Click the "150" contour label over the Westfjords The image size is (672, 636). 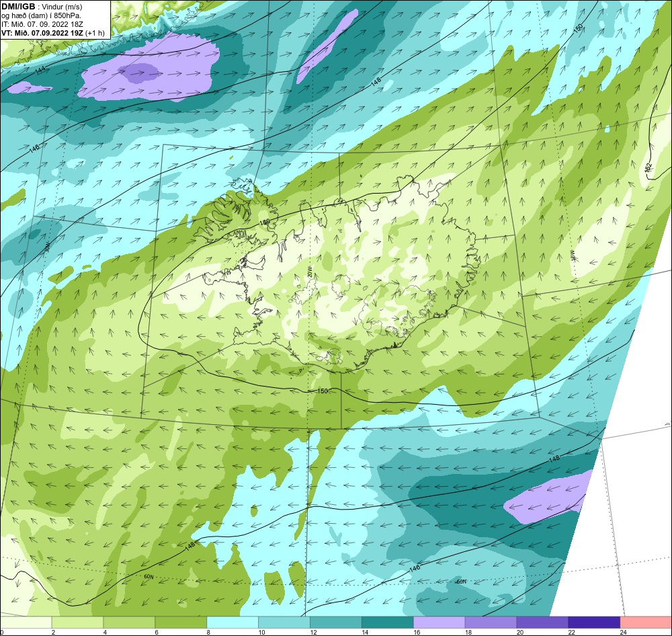pyautogui.click(x=265, y=223)
